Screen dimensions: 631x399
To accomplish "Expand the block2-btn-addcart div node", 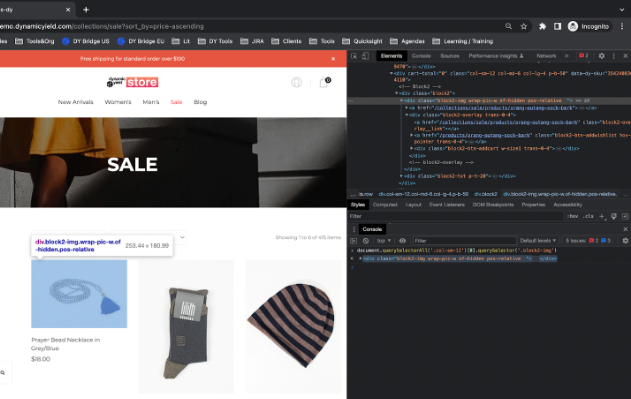I will (x=411, y=149).
